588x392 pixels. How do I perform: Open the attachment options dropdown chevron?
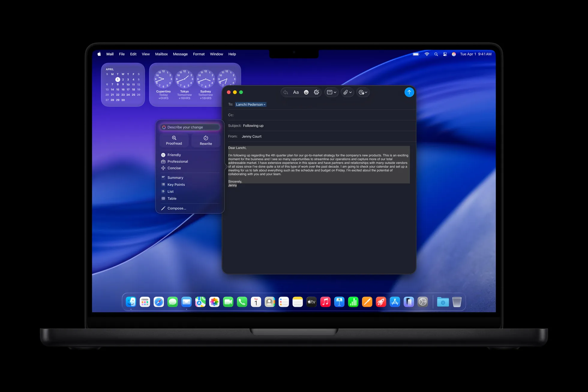pyautogui.click(x=351, y=92)
